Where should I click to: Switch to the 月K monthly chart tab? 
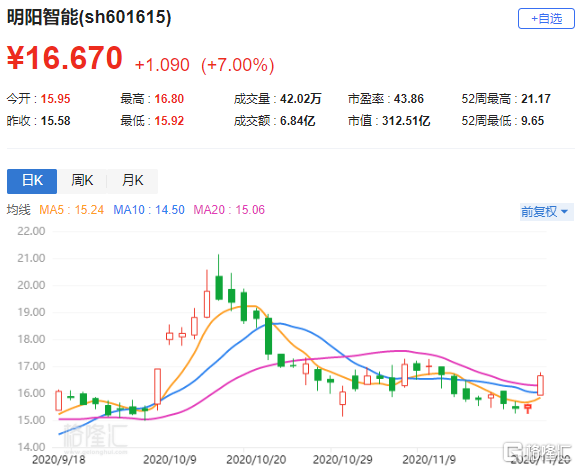pyautogui.click(x=133, y=181)
